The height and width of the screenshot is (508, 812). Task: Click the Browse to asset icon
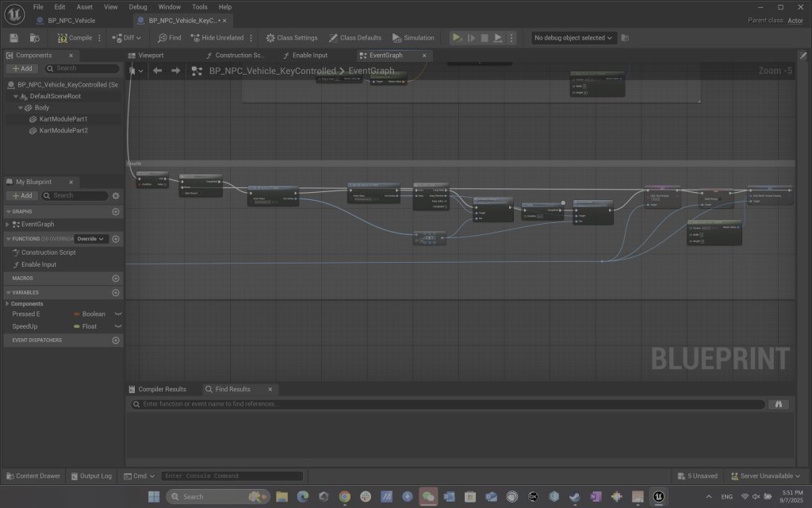(x=34, y=37)
